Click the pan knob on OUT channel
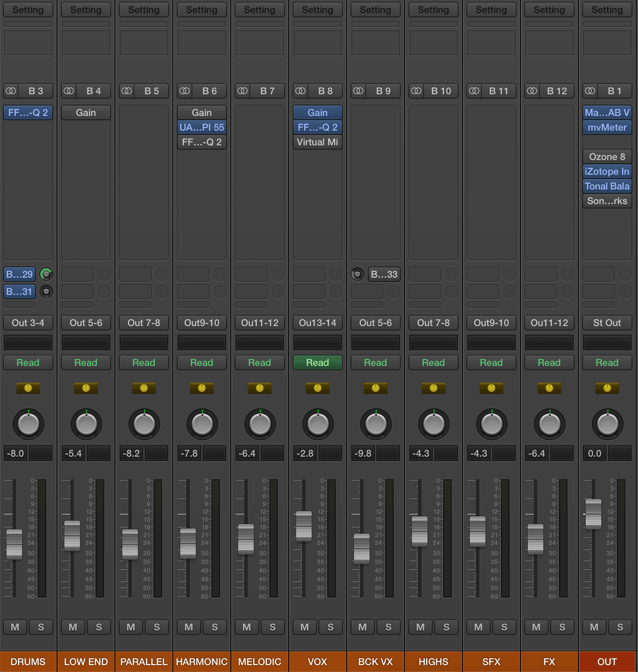This screenshot has height=672, width=638. tap(608, 424)
